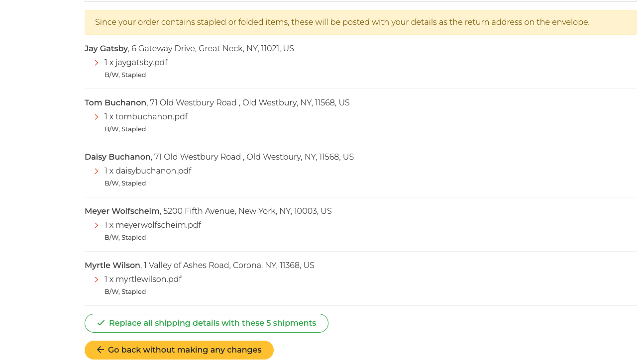The image size is (639, 364).
Task: Select the Myrtle Wilson recipient name
Action: click(112, 266)
